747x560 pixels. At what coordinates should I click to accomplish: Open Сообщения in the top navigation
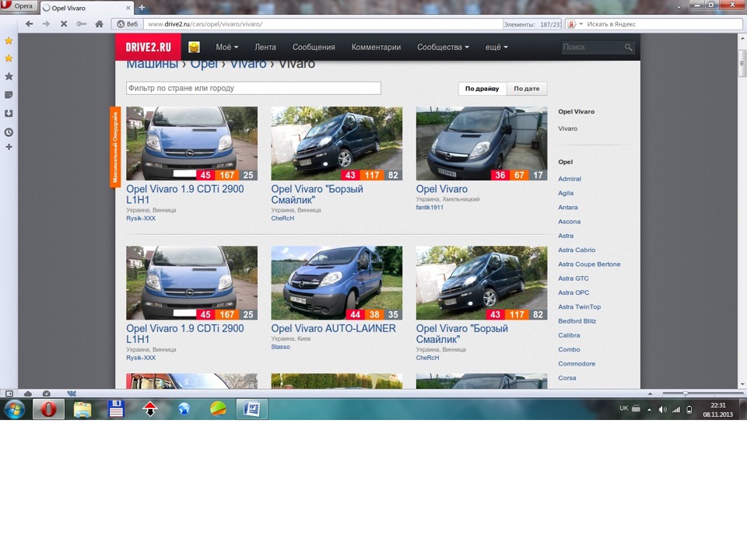coord(314,47)
